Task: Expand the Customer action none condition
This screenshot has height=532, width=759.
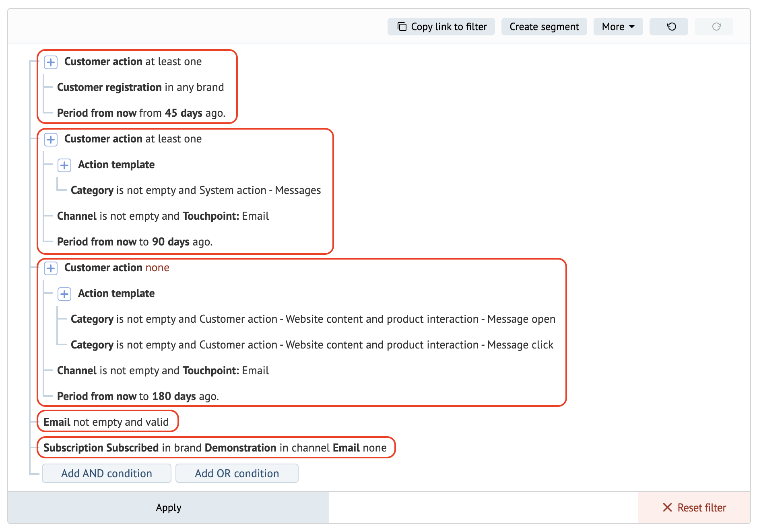Action: click(x=51, y=268)
